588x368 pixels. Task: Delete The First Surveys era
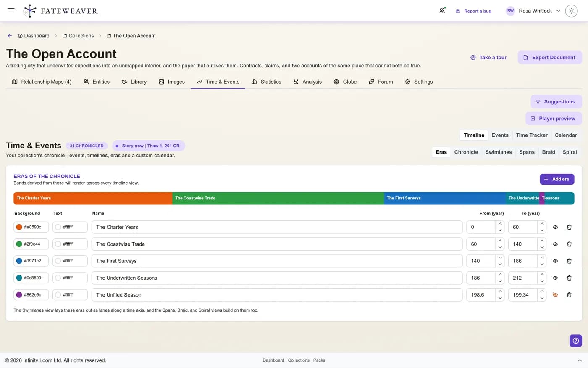[569, 261]
